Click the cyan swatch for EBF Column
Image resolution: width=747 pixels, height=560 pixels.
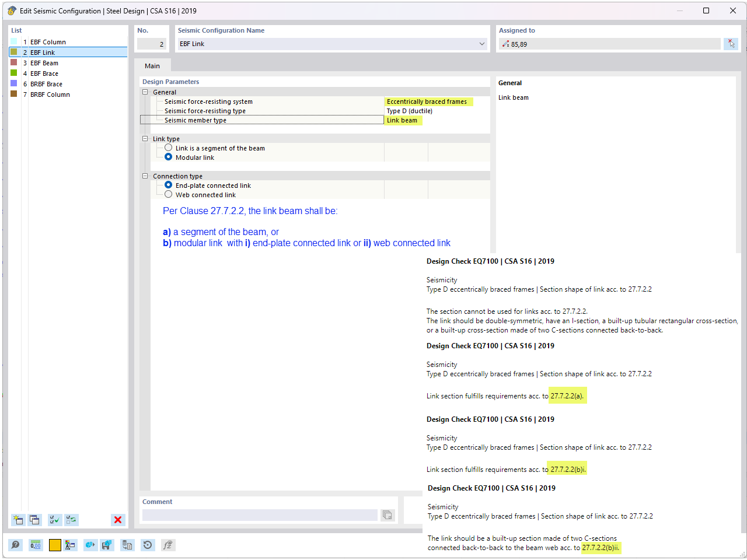click(x=14, y=41)
